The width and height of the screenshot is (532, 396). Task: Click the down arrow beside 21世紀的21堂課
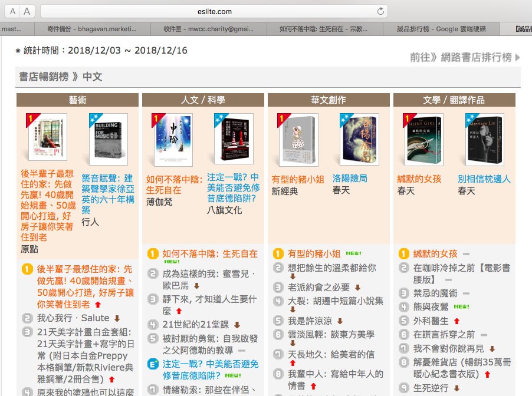tap(237, 325)
